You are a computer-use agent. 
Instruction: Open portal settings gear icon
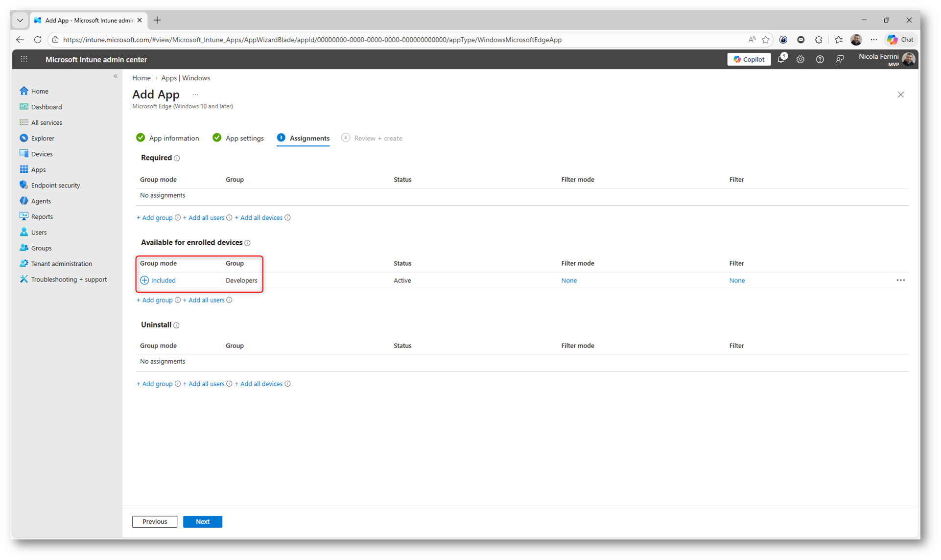point(800,59)
